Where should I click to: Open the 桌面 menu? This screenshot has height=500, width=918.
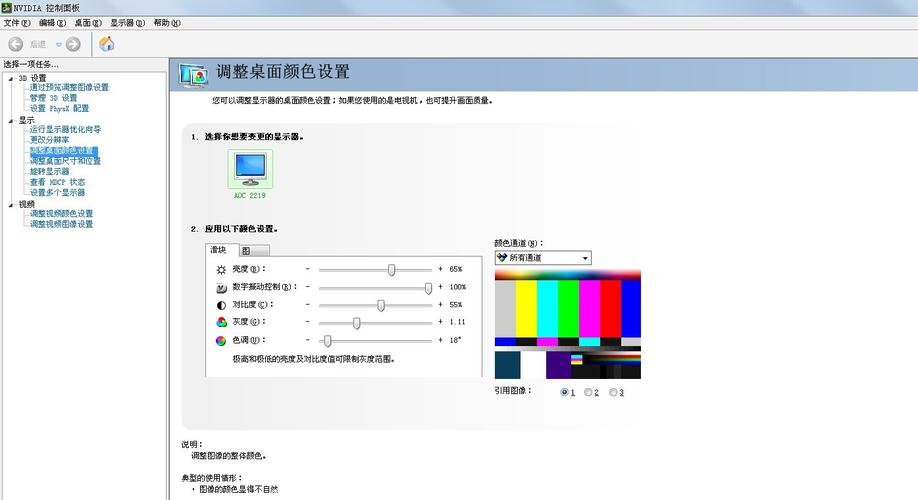(88, 23)
